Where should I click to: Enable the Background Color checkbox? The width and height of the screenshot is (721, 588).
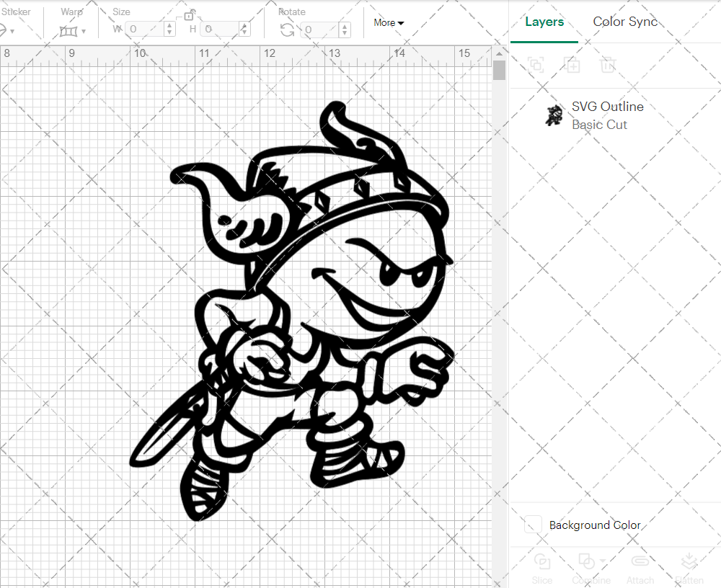point(531,525)
